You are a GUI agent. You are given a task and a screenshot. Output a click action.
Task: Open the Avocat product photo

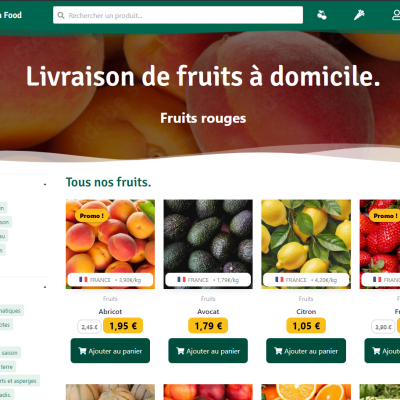pyautogui.click(x=208, y=244)
